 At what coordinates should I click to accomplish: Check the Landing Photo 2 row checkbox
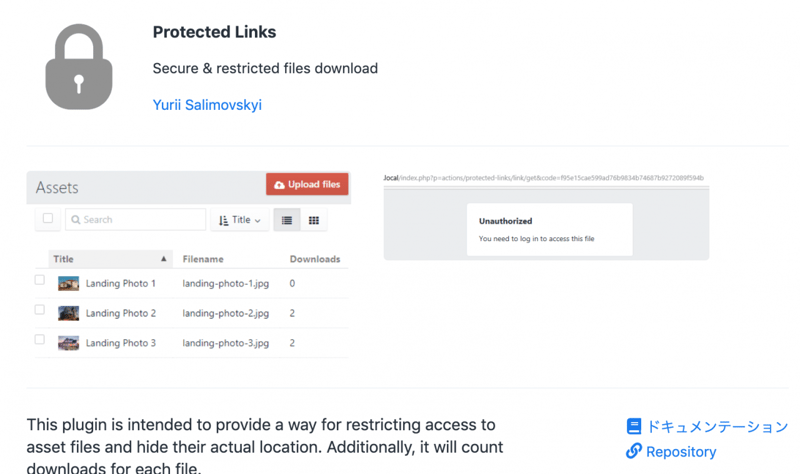(40, 310)
